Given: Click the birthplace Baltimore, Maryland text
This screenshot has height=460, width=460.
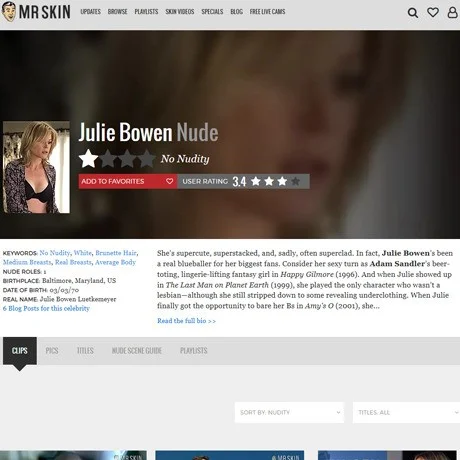Looking at the screenshot, I should click(79, 281).
